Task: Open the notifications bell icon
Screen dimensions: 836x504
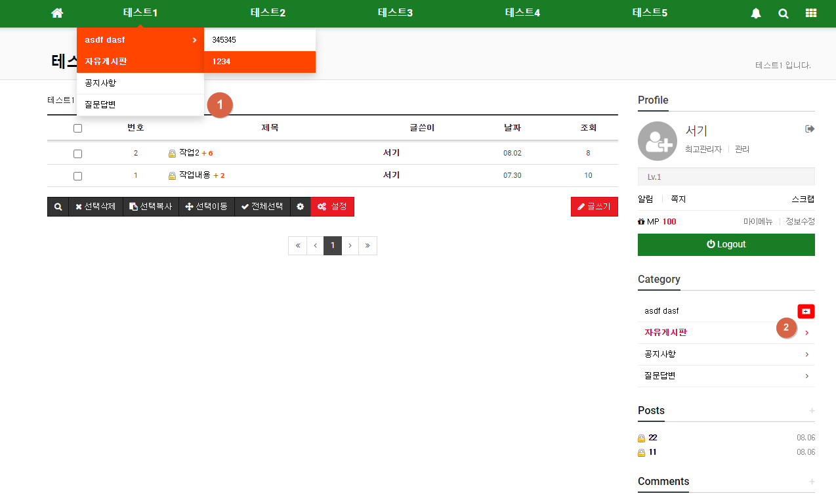Action: (756, 13)
